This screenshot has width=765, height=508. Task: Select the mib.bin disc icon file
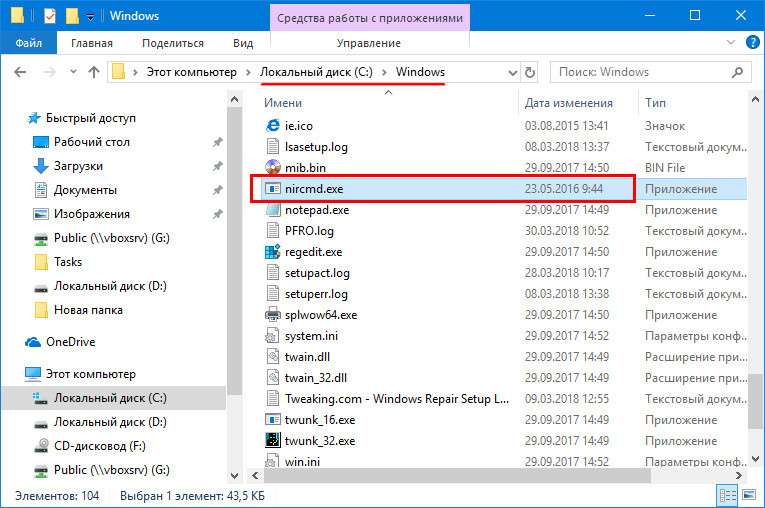pyautogui.click(x=273, y=168)
